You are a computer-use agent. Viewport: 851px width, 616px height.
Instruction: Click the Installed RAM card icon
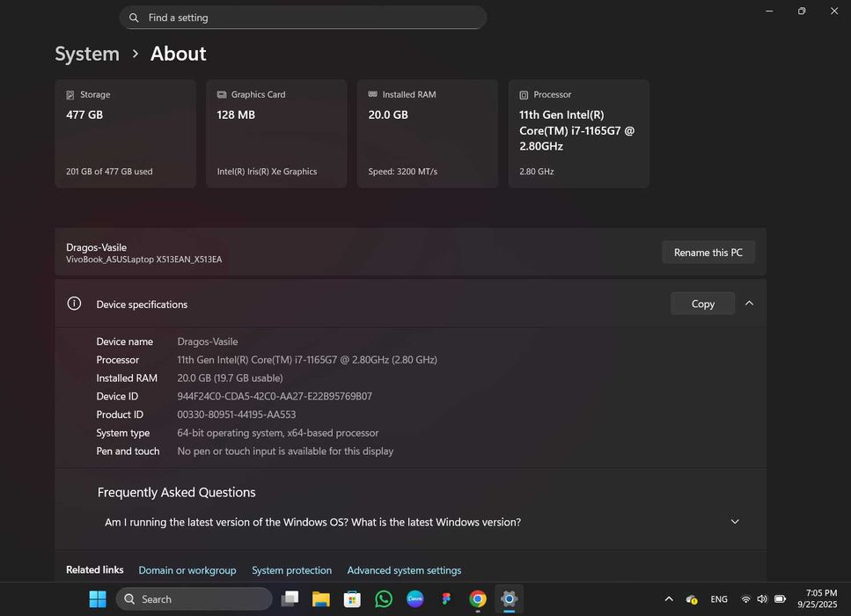tap(373, 94)
